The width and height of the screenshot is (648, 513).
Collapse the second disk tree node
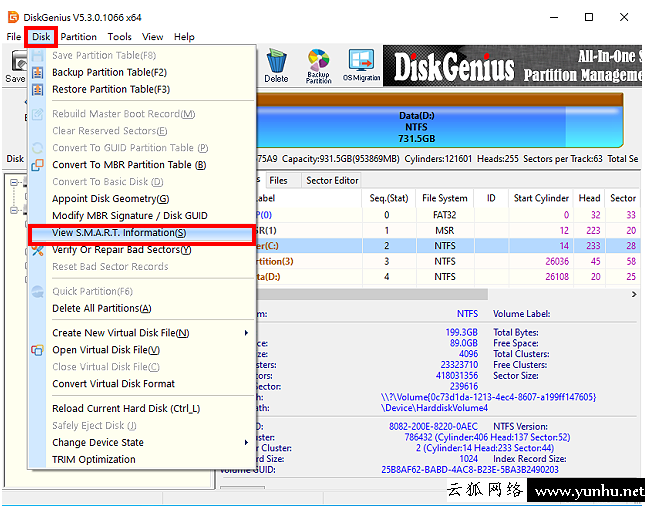click(14, 210)
